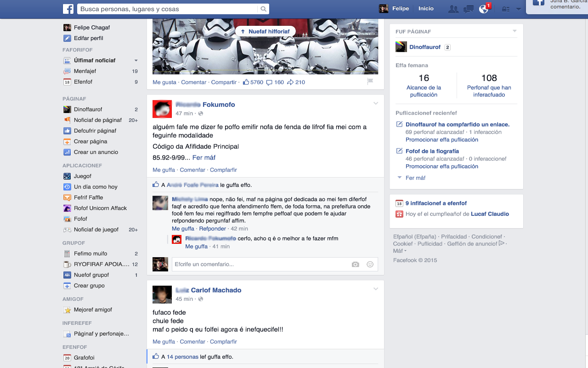This screenshot has height=368, width=588.
Task: Select Úlfimaf noficiaf in sidebar
Action: (95, 60)
